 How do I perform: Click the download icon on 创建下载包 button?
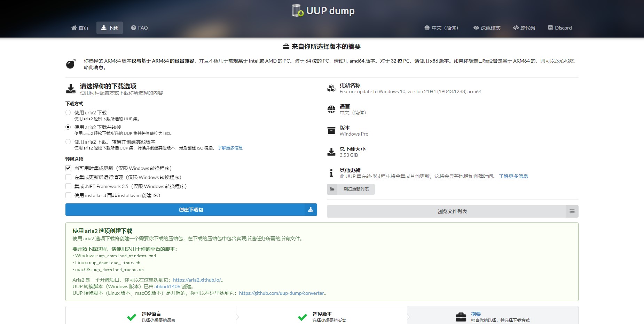click(x=311, y=210)
